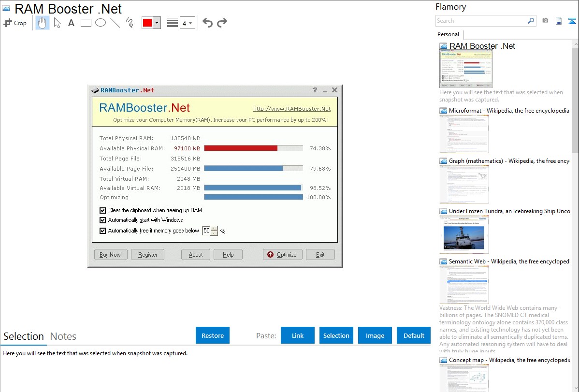This screenshot has width=579, height=392.
Task: Click the Available Physical RAM red bar
Action: (x=241, y=148)
